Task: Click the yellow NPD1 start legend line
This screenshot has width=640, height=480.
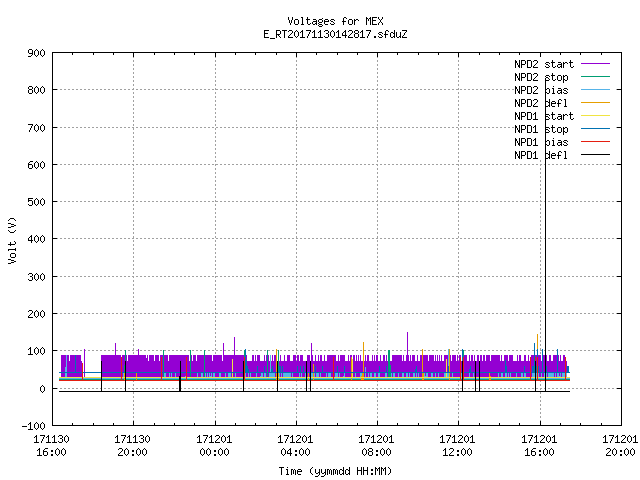Action: (x=595, y=116)
